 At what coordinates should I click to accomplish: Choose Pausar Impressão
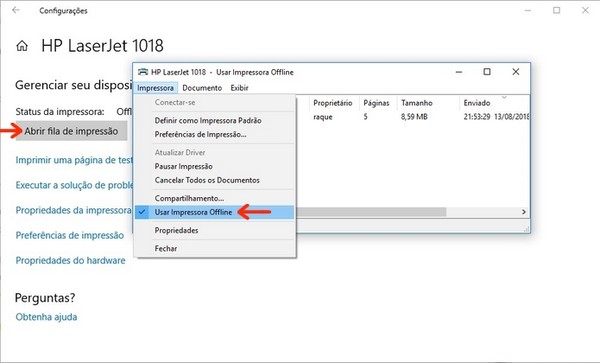pyautogui.click(x=184, y=166)
